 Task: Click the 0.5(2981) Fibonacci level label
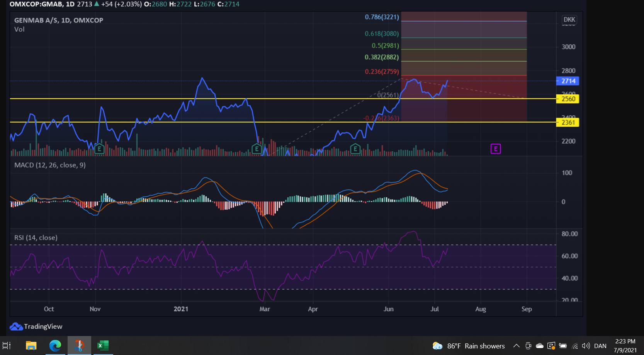click(x=385, y=46)
